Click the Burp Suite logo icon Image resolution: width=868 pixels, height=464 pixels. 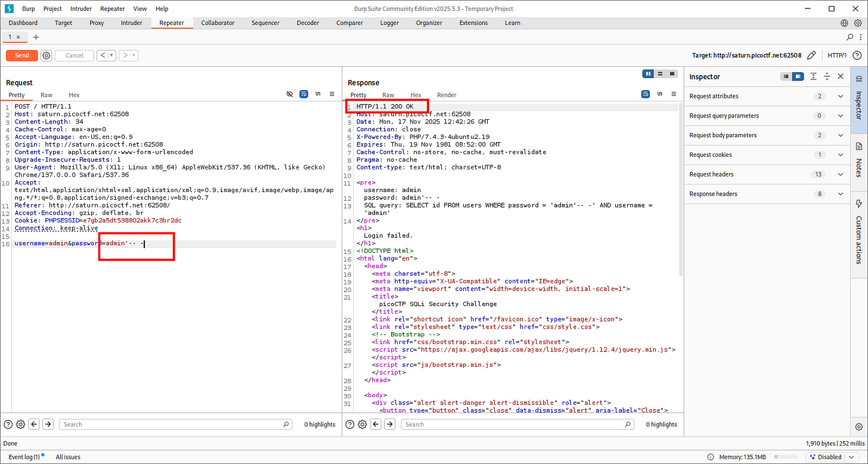pyautogui.click(x=9, y=8)
